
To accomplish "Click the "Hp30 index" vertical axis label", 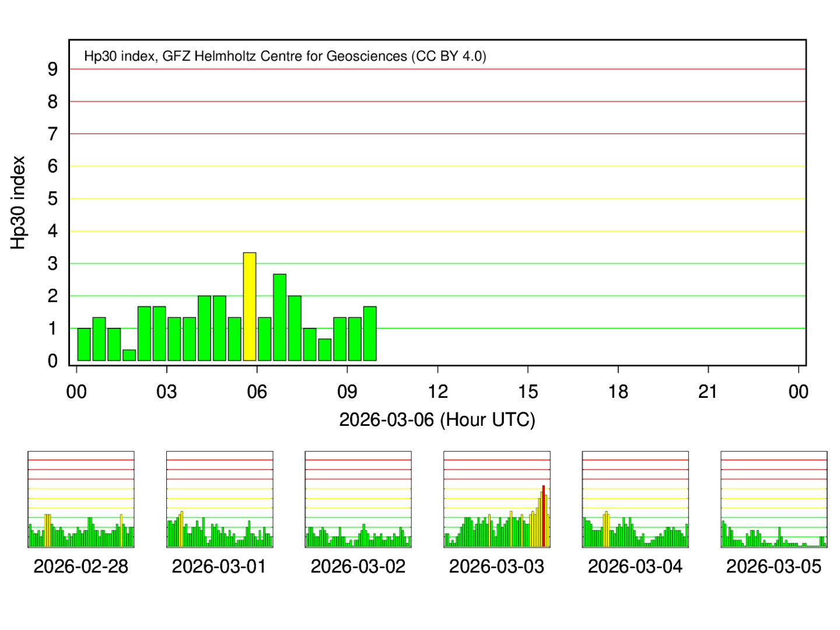I will (x=19, y=202).
